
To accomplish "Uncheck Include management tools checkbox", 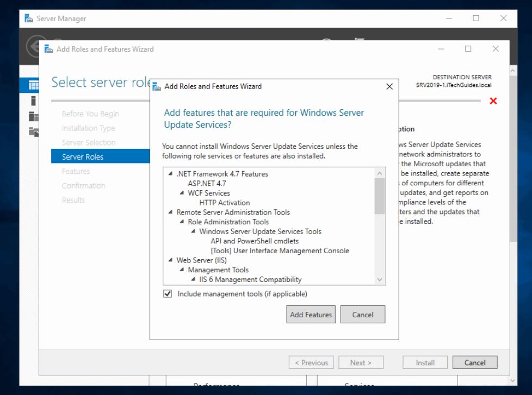I will tap(168, 294).
